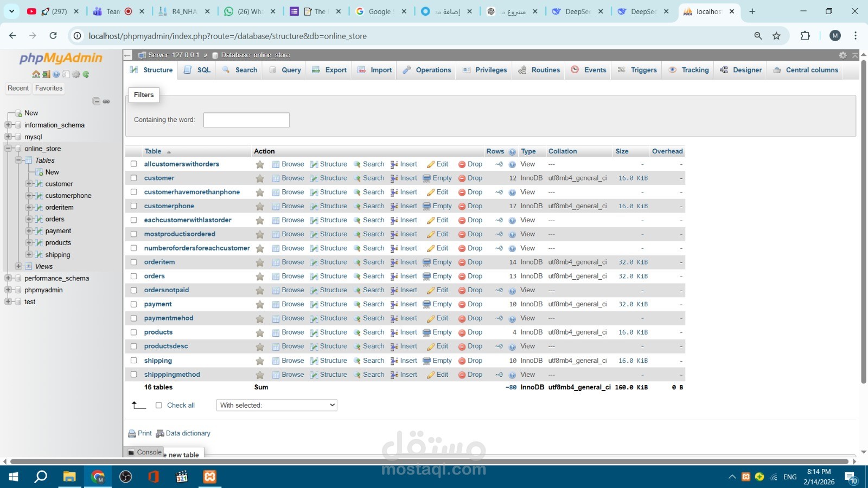The image size is (868, 488).
Task: Click the Windows Start button
Action: pos(14,477)
